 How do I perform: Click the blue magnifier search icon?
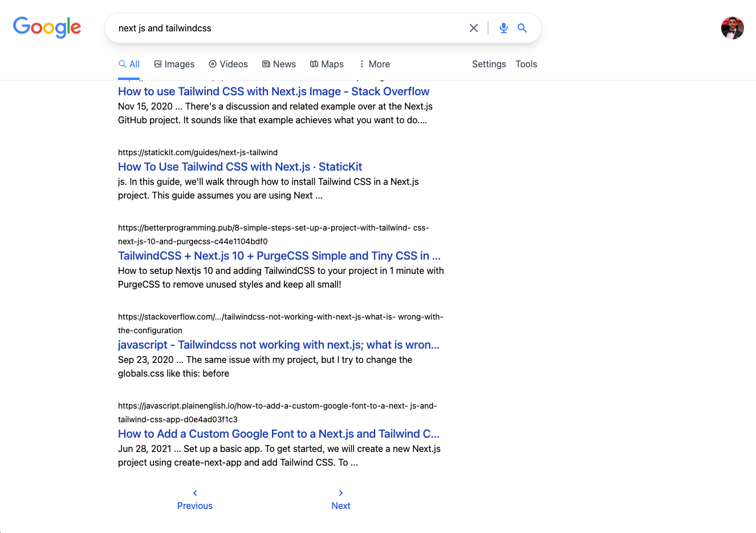pos(522,28)
